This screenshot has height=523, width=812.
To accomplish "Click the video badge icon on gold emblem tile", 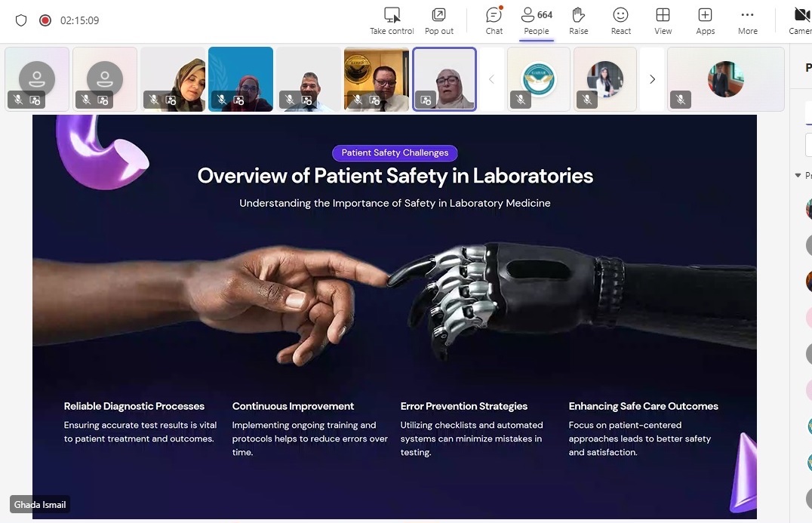I will click(x=374, y=100).
